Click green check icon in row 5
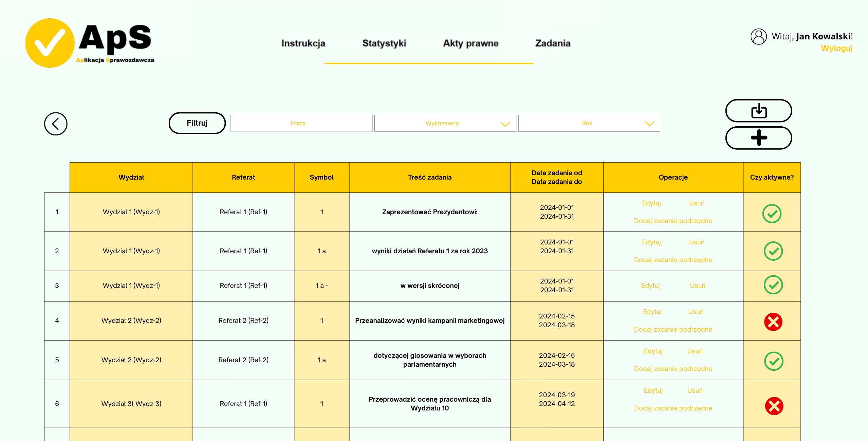Screen dimensions: 868x441 (773, 361)
